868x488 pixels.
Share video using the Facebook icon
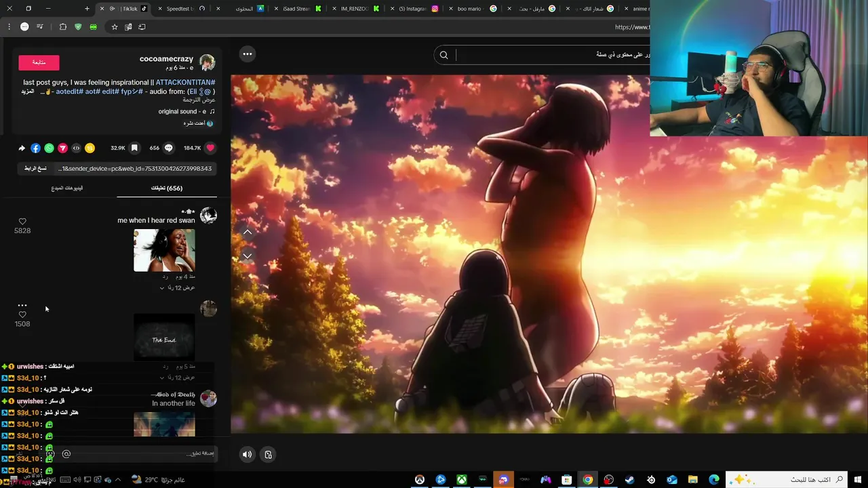point(35,148)
